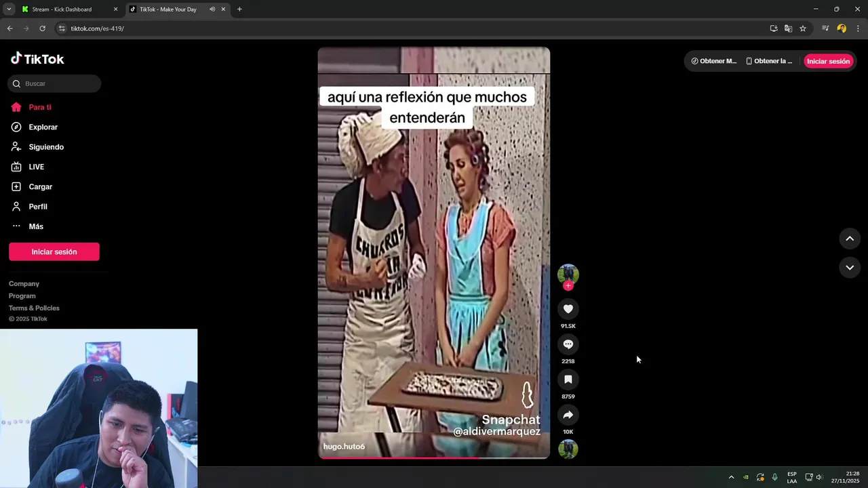Share the video using the arrow icon

coord(568,415)
